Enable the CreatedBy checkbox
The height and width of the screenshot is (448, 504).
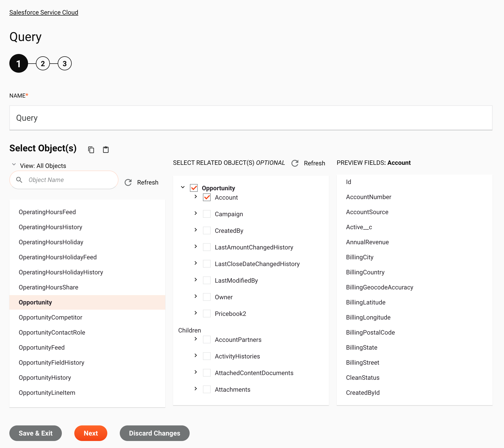pyautogui.click(x=207, y=230)
